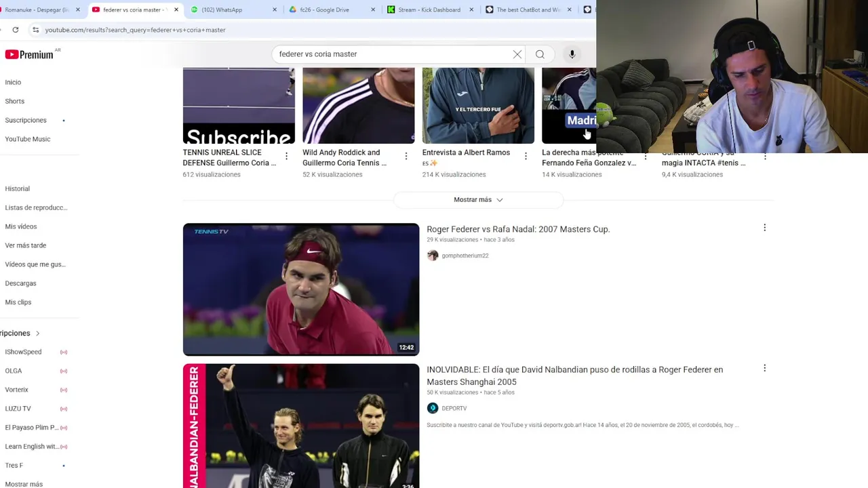This screenshot has width=868, height=488.
Task: Close the YouTube federer vs coria tab
Action: click(x=176, y=9)
